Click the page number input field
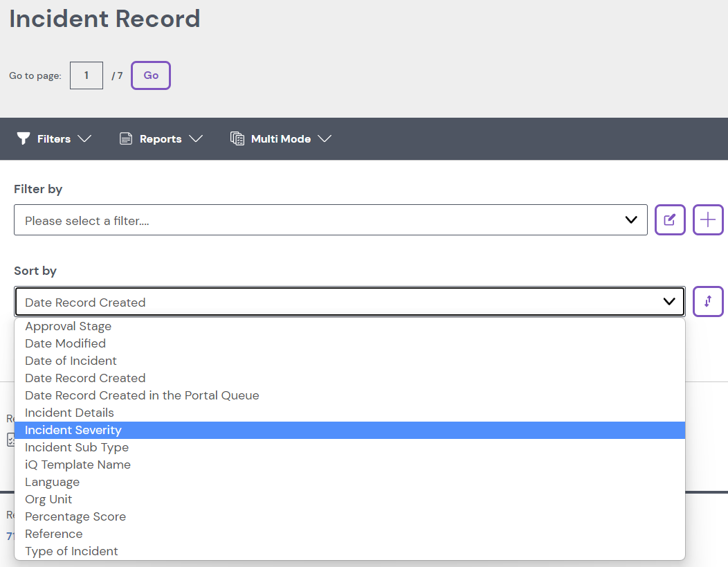Image resolution: width=728 pixels, height=567 pixels. (87, 75)
